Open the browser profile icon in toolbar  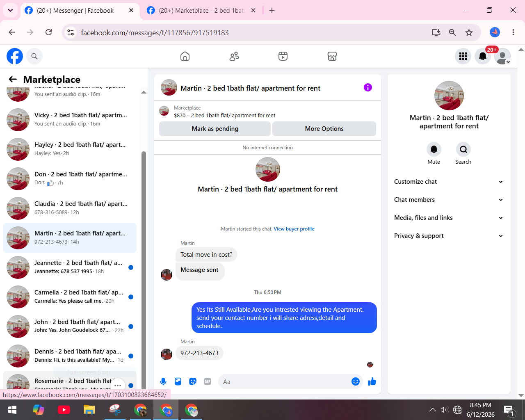[x=495, y=32]
